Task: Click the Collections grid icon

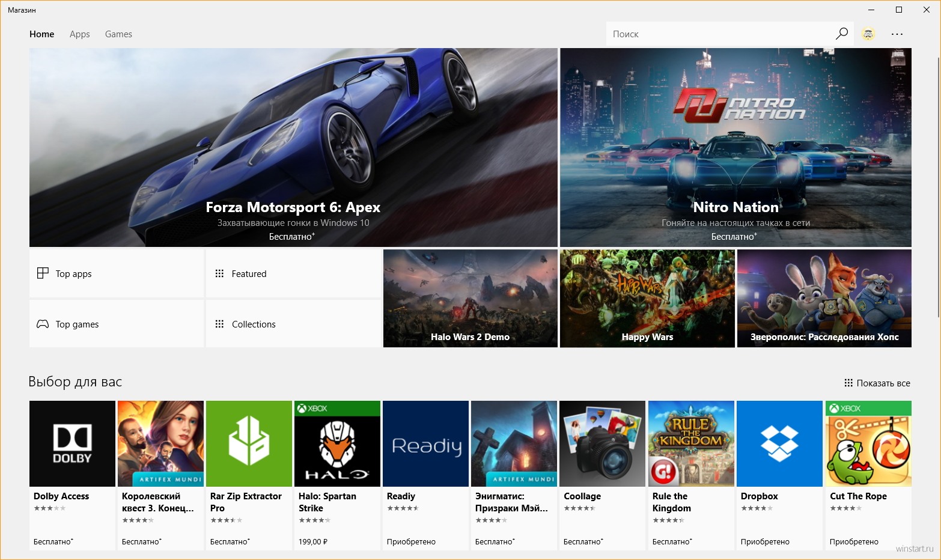Action: coord(219,324)
